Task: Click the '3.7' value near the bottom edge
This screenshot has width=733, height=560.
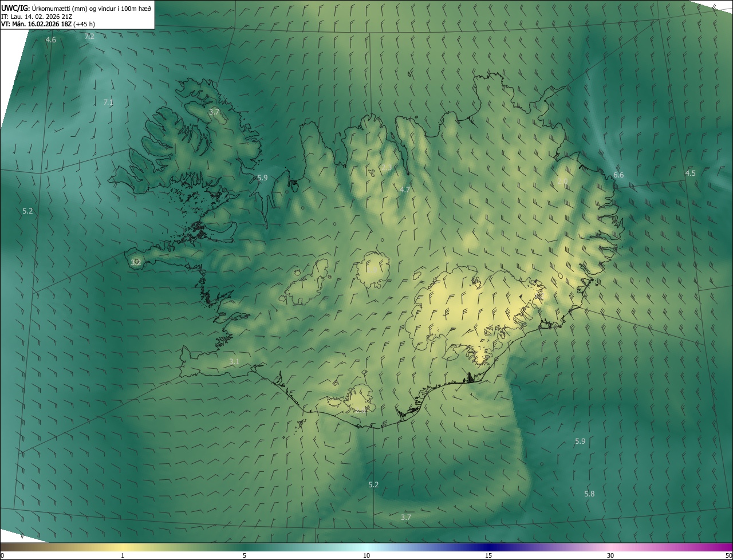Action: click(406, 517)
